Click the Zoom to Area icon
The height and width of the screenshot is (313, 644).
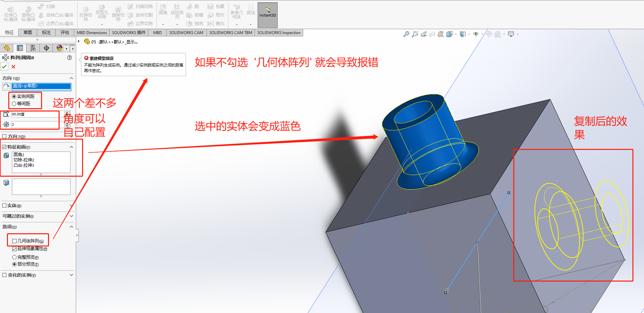pyautogui.click(x=415, y=34)
